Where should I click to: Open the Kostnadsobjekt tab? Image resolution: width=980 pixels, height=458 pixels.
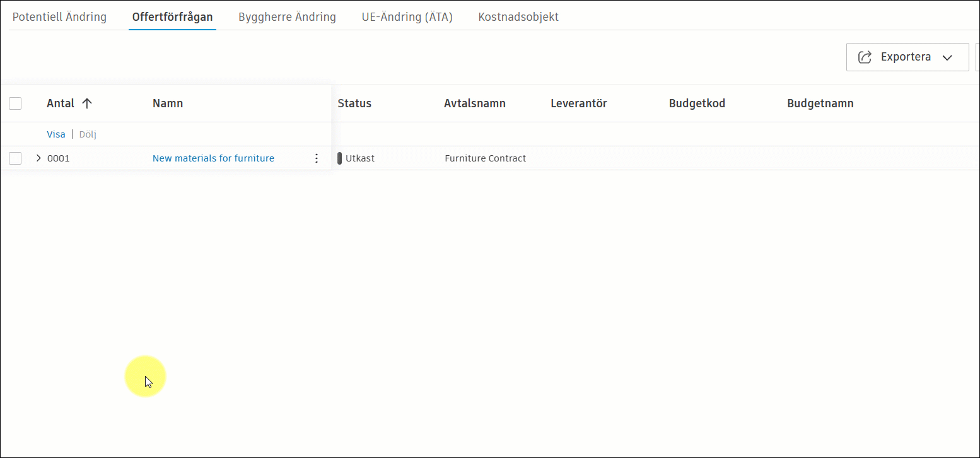[x=518, y=17]
